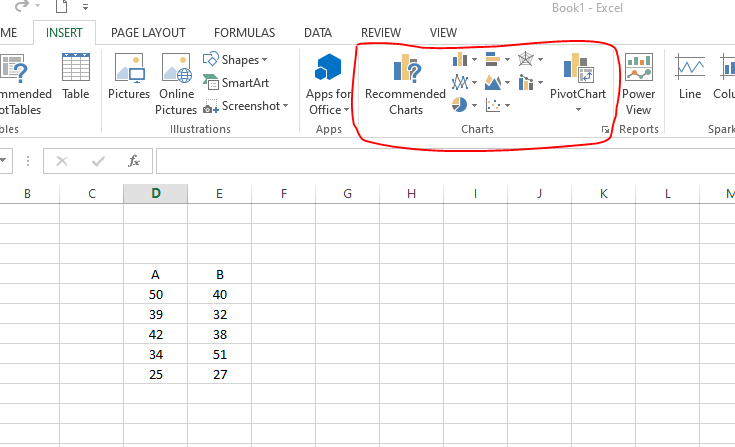The height and width of the screenshot is (447, 735).
Task: Open the Charts group dialog launcher
Action: tap(604, 131)
